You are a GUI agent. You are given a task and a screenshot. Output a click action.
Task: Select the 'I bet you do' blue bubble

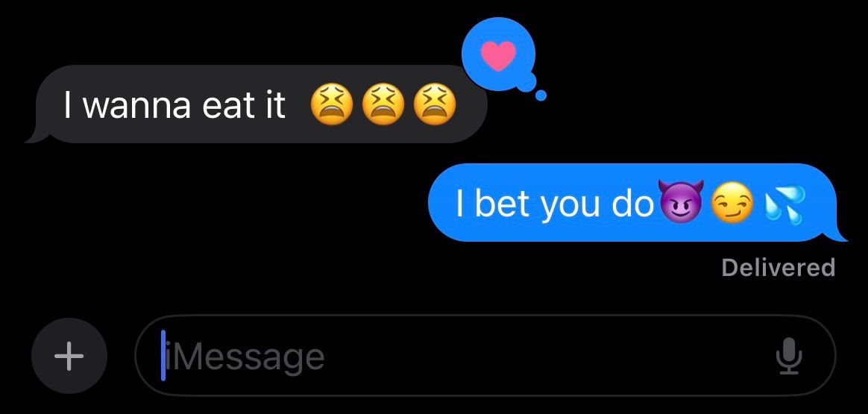638,203
